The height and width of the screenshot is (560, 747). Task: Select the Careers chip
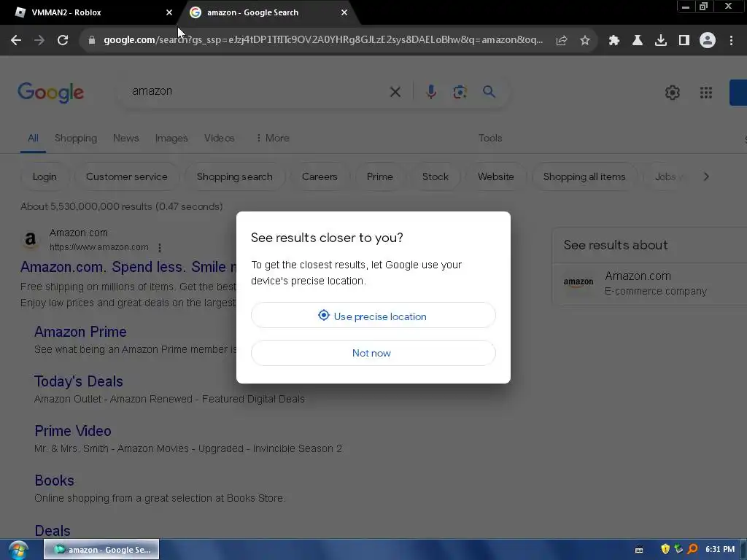coord(320,176)
